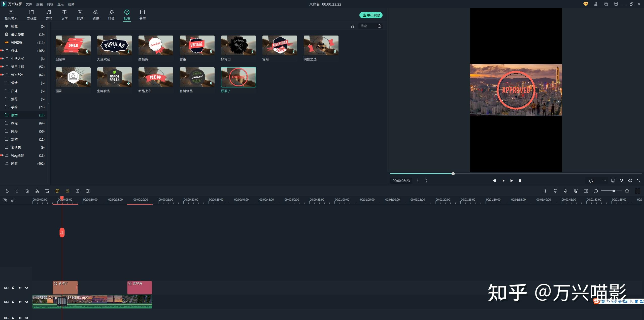Delete selected clip with trash icon

point(27,191)
